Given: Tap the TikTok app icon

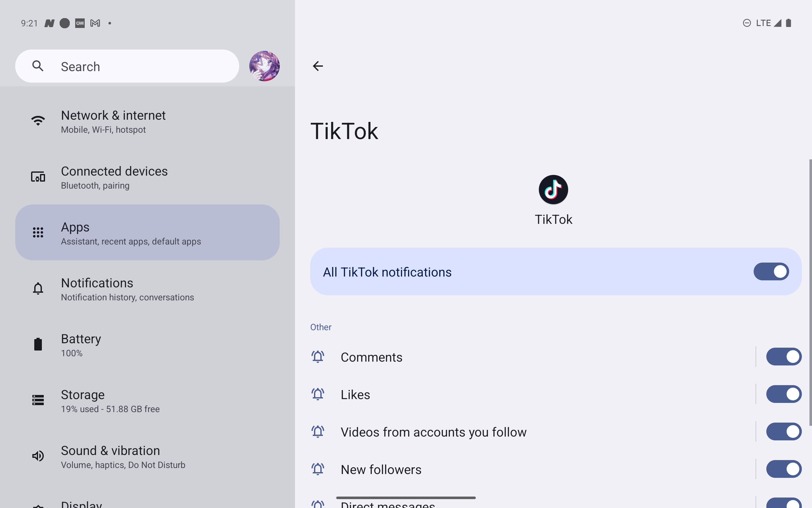Looking at the screenshot, I should click(553, 190).
